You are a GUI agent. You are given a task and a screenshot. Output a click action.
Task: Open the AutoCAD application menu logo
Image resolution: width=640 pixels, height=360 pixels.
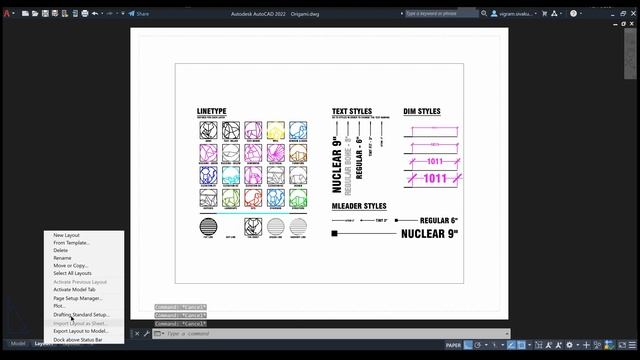[7, 13]
